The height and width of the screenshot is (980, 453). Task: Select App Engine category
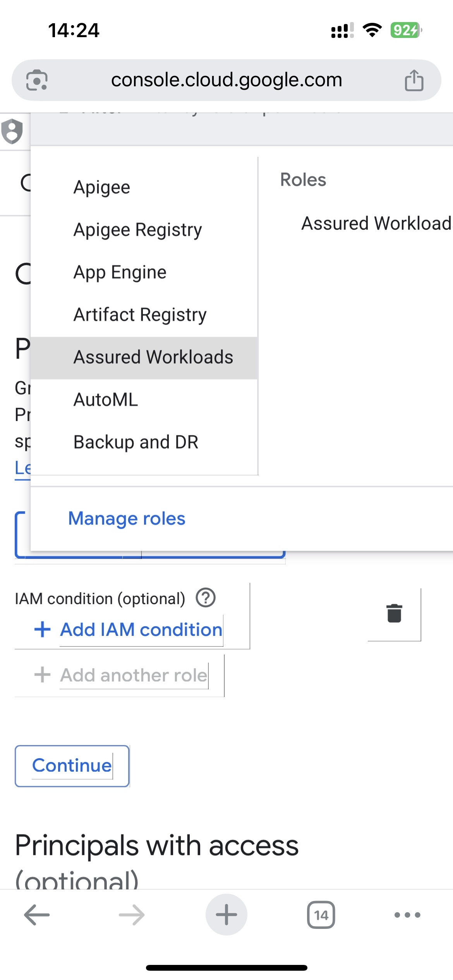pyautogui.click(x=120, y=272)
